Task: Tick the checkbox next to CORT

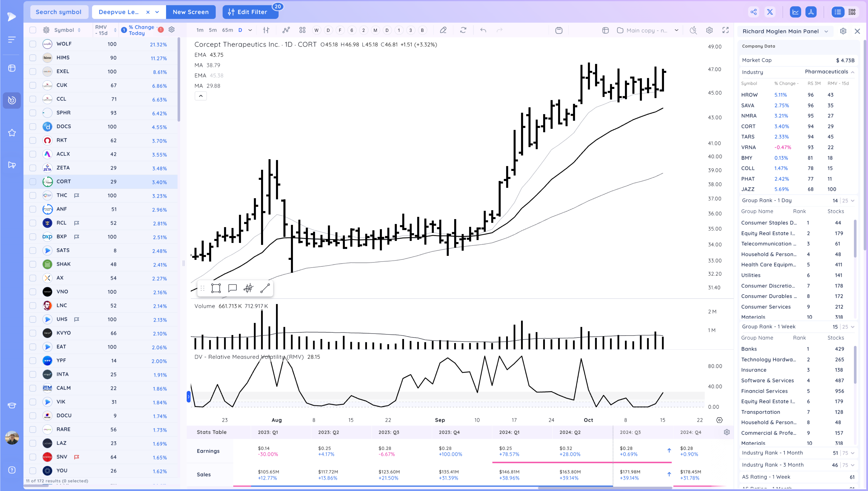Action: (x=33, y=182)
